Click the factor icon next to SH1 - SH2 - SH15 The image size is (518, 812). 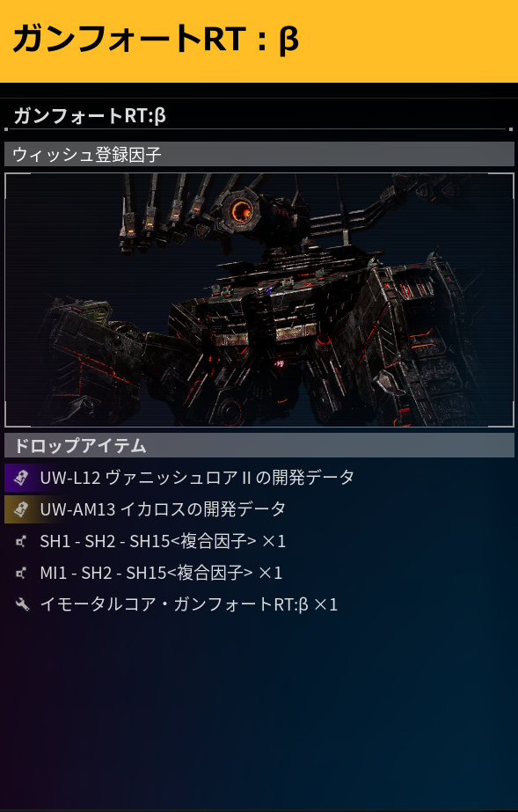[x=21, y=542]
